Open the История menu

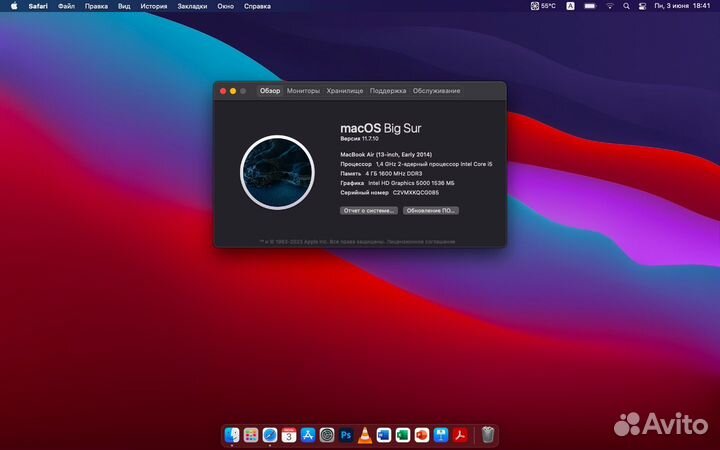(x=154, y=6)
